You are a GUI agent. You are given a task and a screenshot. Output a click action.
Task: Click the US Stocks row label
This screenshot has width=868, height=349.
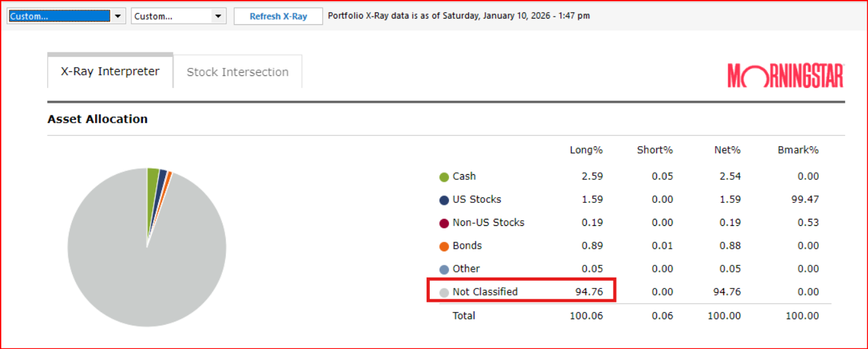click(477, 199)
